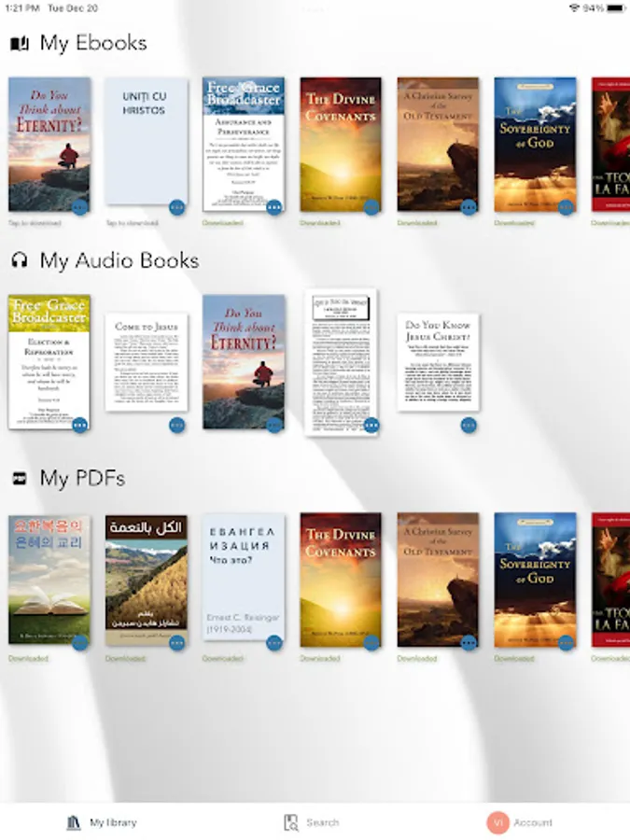Open options for the dense-text tract audio book
630x840 pixels.
tap(371, 425)
